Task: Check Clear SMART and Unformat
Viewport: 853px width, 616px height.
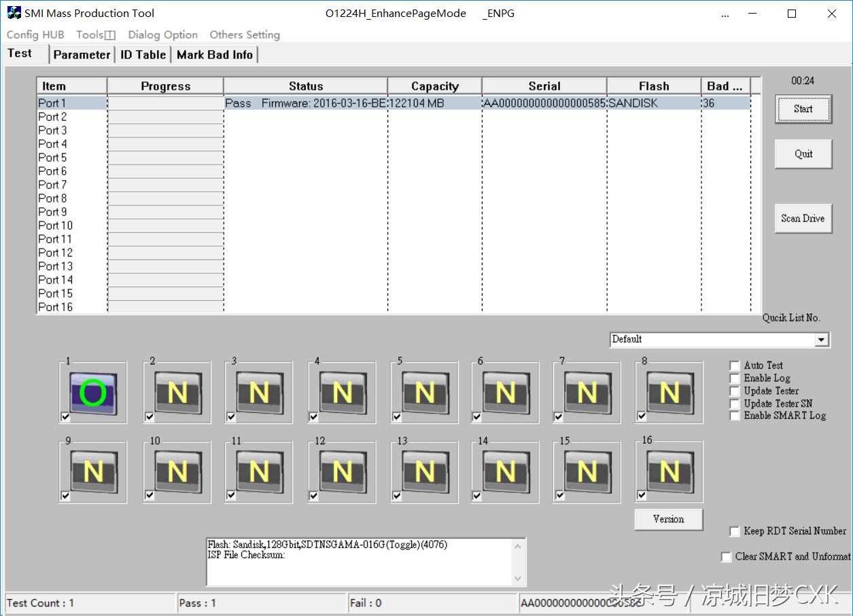Action: pos(727,557)
